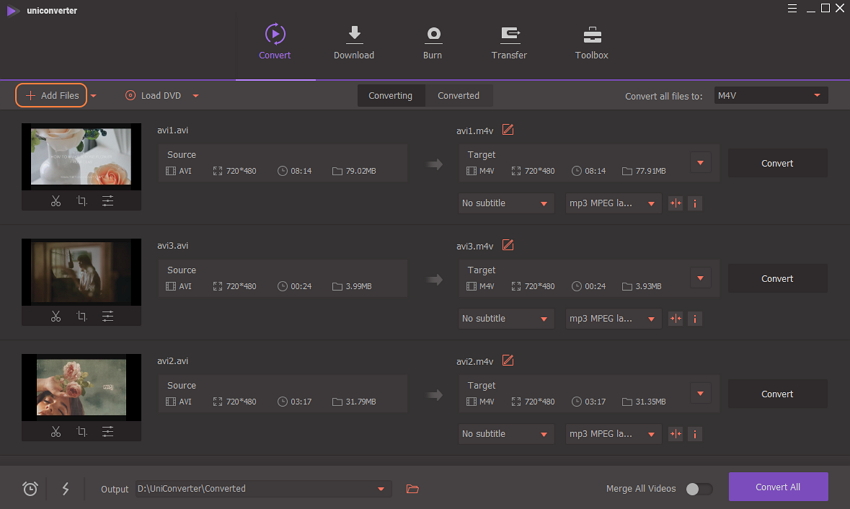Click the lightning high-speed conversion icon

(x=66, y=488)
